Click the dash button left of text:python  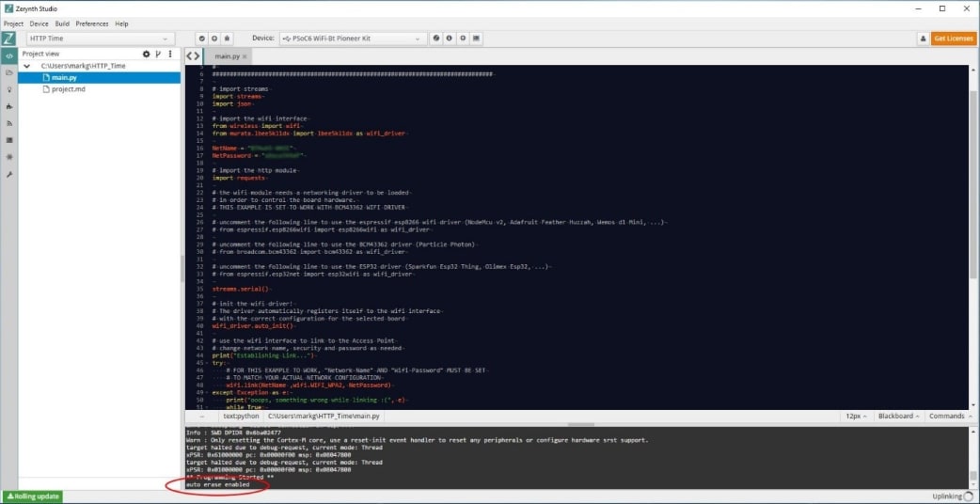201,416
